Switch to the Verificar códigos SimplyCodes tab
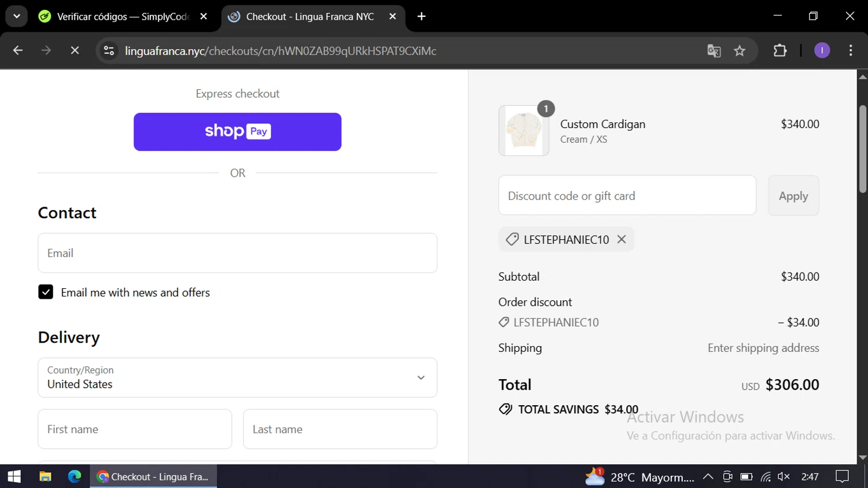 pos(113,17)
